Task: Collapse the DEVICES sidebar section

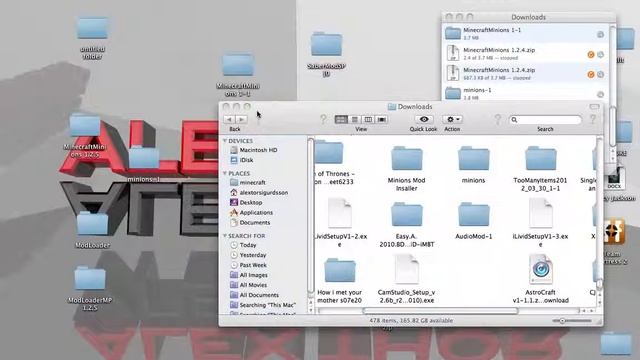Action: [x=225, y=140]
